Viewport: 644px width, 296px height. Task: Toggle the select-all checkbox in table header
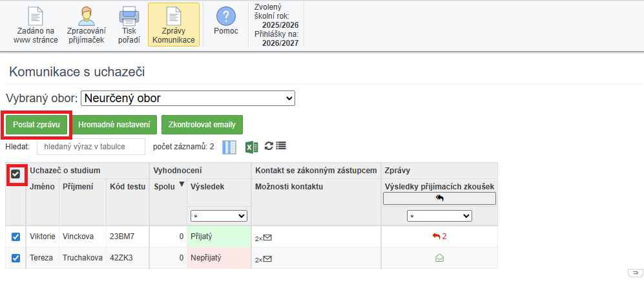pos(16,174)
